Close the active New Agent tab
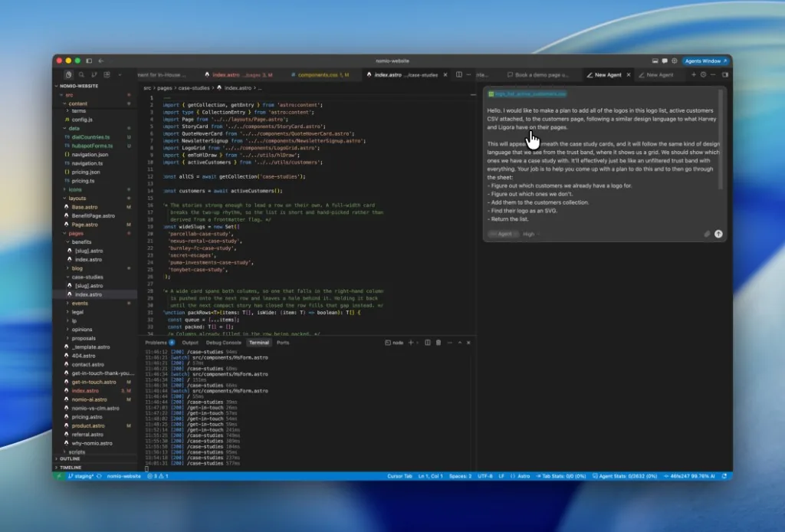Viewport: 785px width, 532px height. coord(629,75)
